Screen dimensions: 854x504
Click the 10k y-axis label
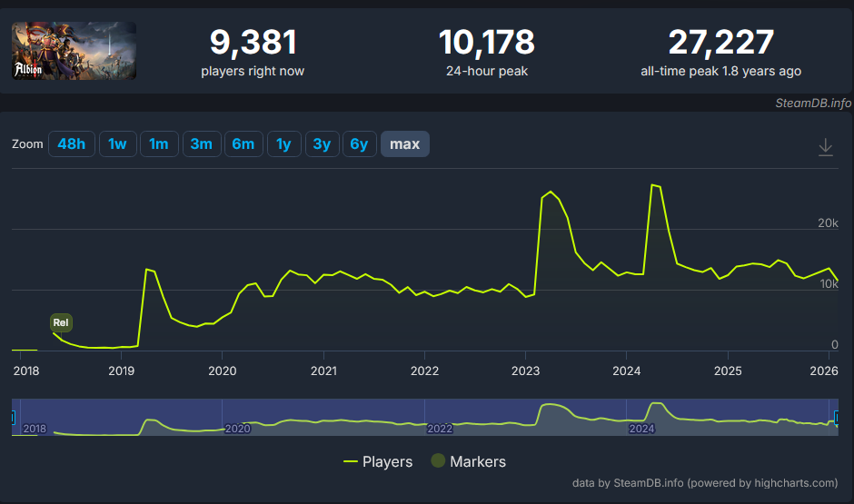[829, 284]
